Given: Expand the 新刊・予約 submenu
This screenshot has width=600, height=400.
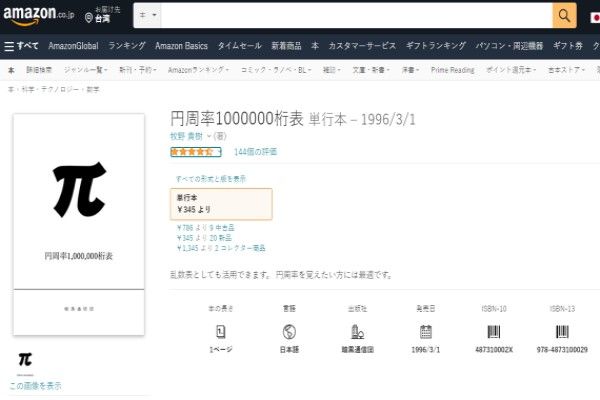Looking at the screenshot, I should point(138,70).
